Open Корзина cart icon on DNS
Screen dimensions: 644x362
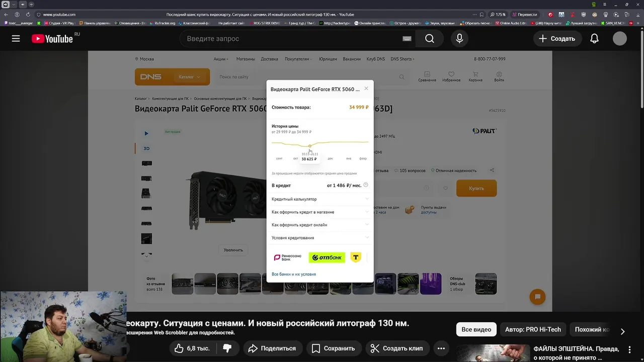tap(475, 77)
